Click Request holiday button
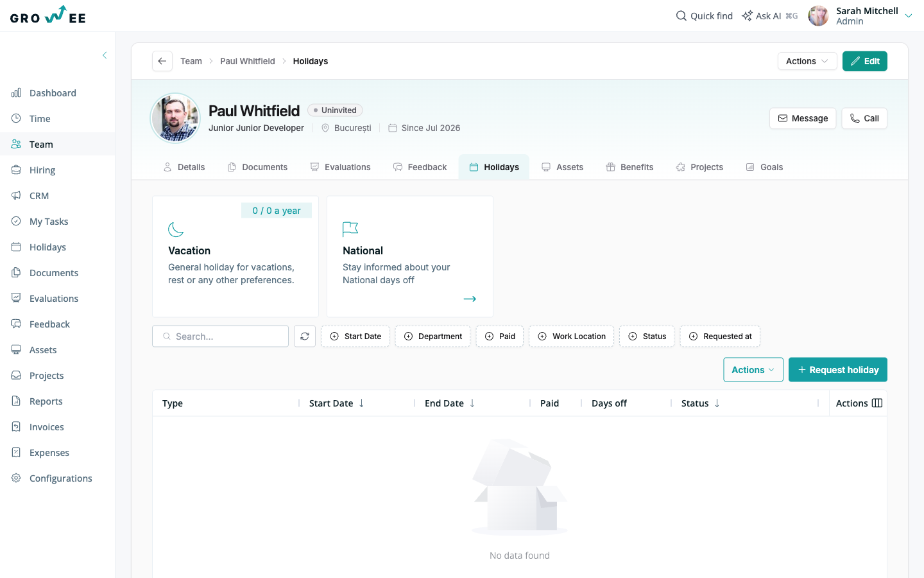This screenshot has width=924, height=578. (x=838, y=370)
